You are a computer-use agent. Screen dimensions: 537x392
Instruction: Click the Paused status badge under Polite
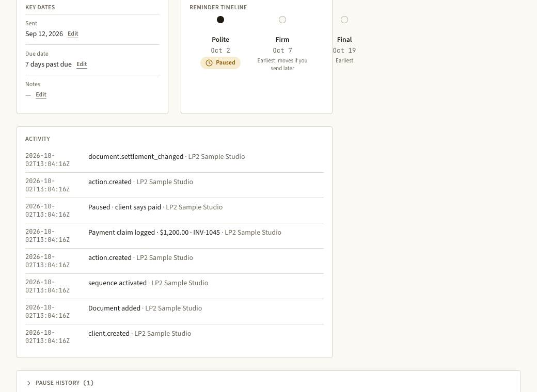coord(220,63)
